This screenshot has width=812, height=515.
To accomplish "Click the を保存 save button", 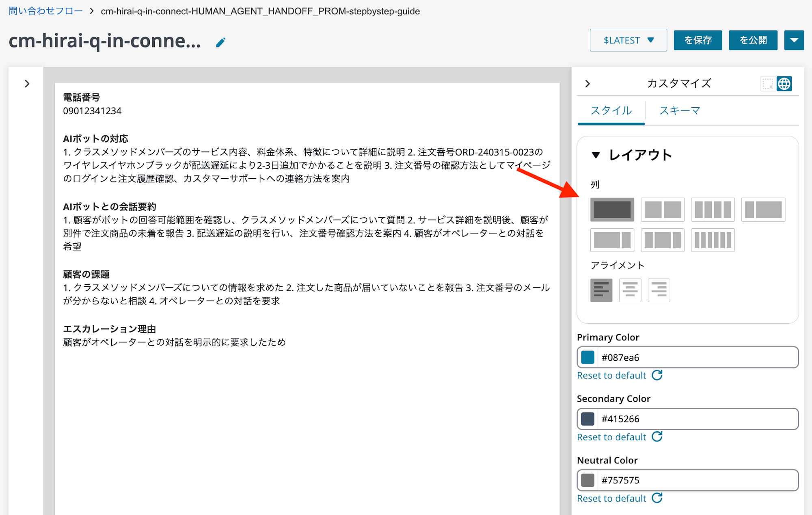I will (x=698, y=40).
